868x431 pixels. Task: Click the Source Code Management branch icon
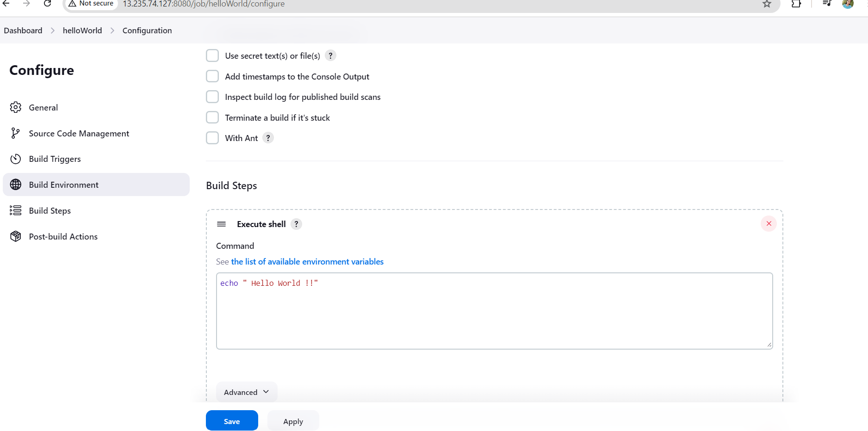click(16, 133)
